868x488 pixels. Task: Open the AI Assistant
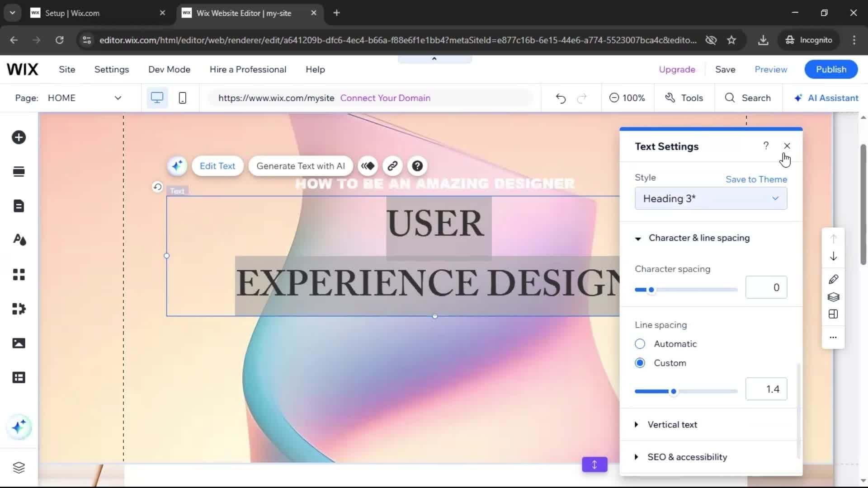pyautogui.click(x=826, y=98)
